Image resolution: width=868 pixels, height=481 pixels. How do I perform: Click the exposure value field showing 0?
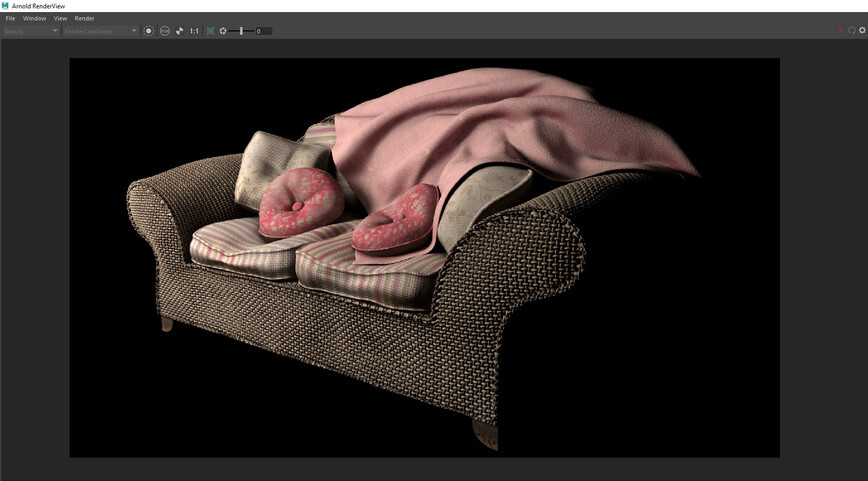pos(264,31)
